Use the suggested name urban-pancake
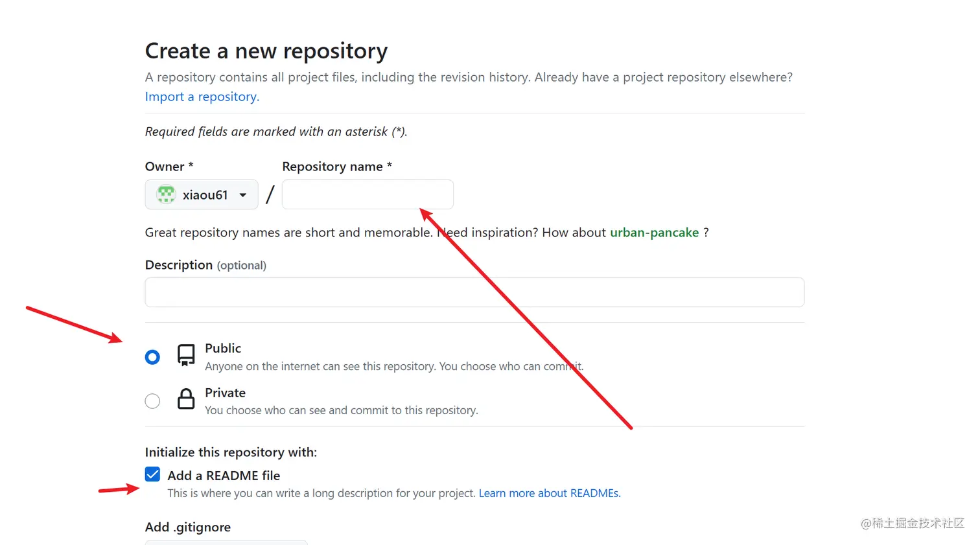 click(654, 233)
